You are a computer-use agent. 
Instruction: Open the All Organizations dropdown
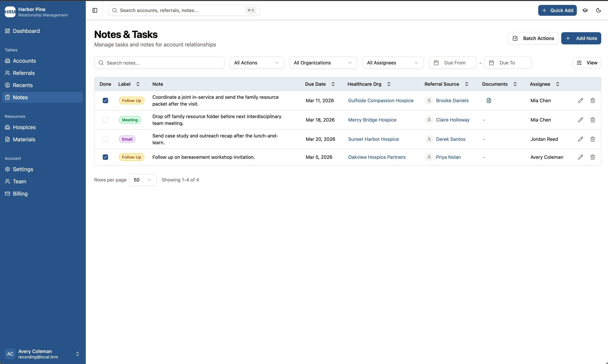point(323,63)
